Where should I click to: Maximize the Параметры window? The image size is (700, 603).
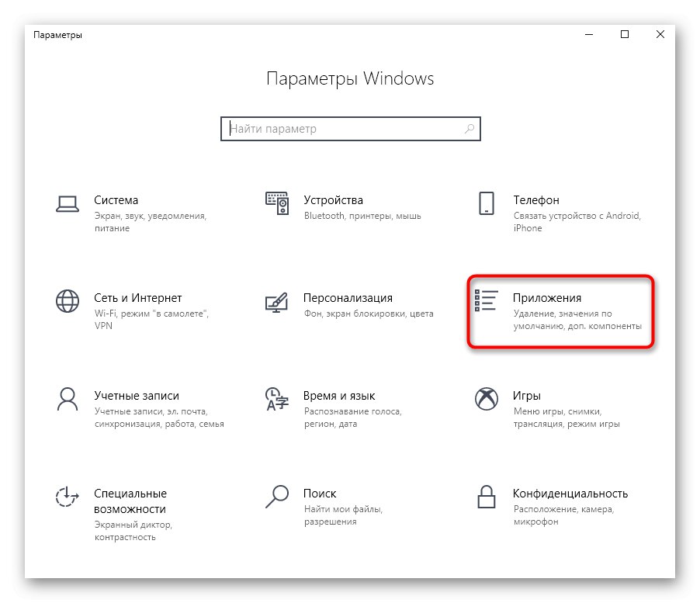(625, 34)
